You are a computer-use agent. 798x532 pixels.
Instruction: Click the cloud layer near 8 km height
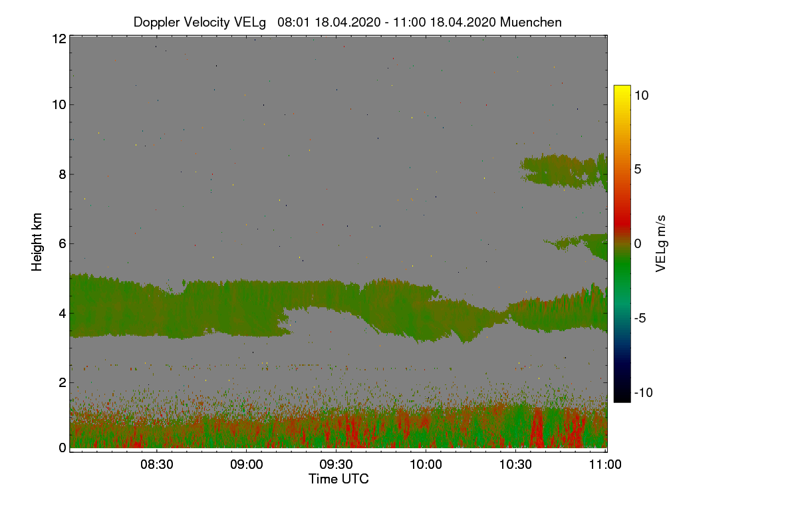564,170
